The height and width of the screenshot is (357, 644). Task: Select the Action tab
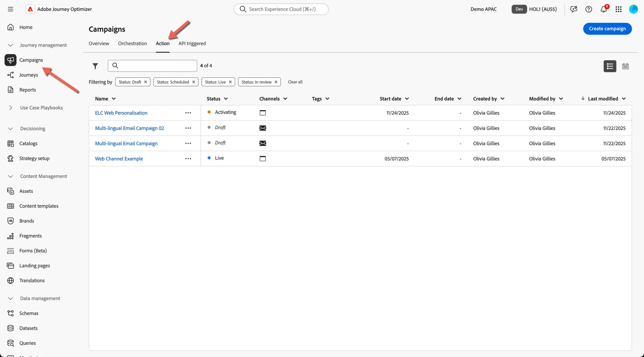[162, 44]
